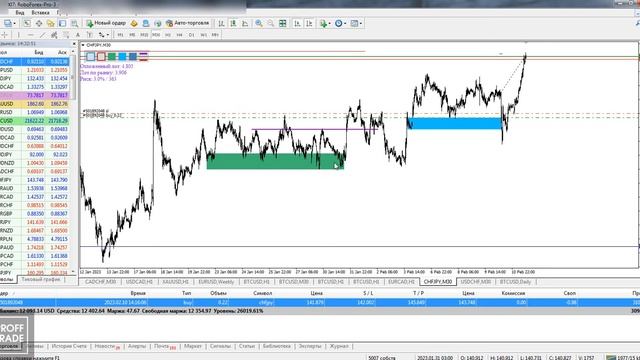Switch timeframe to M1

click(x=120, y=35)
